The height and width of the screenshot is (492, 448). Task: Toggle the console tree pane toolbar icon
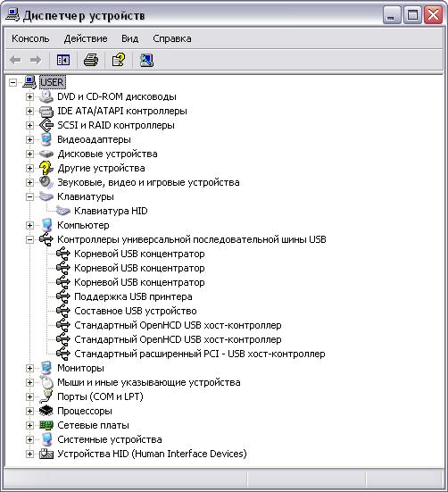pyautogui.click(x=63, y=60)
